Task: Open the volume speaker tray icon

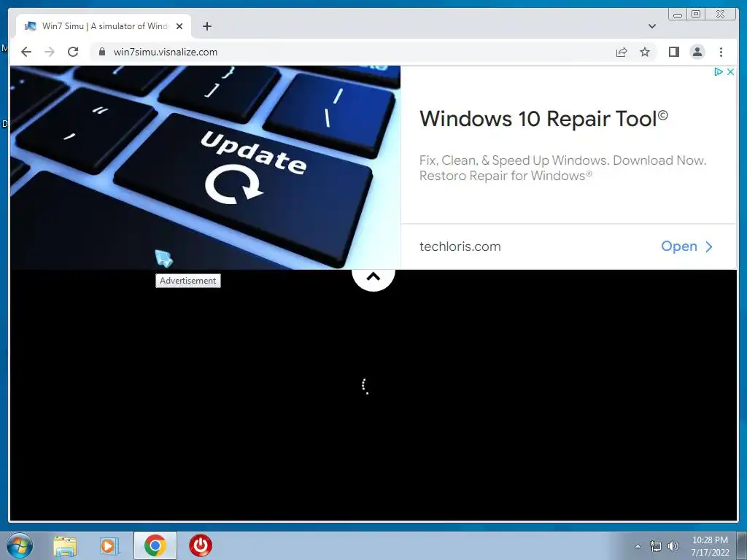Action: (673, 546)
